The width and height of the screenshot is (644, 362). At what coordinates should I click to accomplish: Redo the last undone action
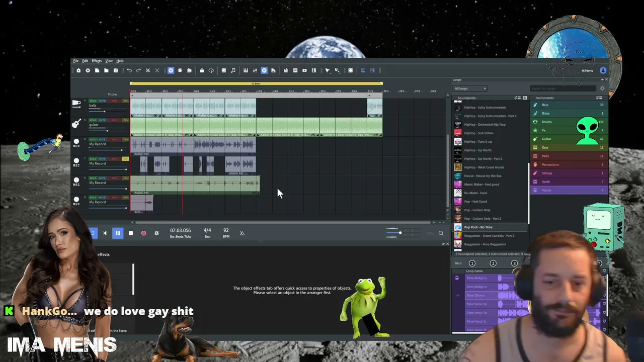[138, 70]
